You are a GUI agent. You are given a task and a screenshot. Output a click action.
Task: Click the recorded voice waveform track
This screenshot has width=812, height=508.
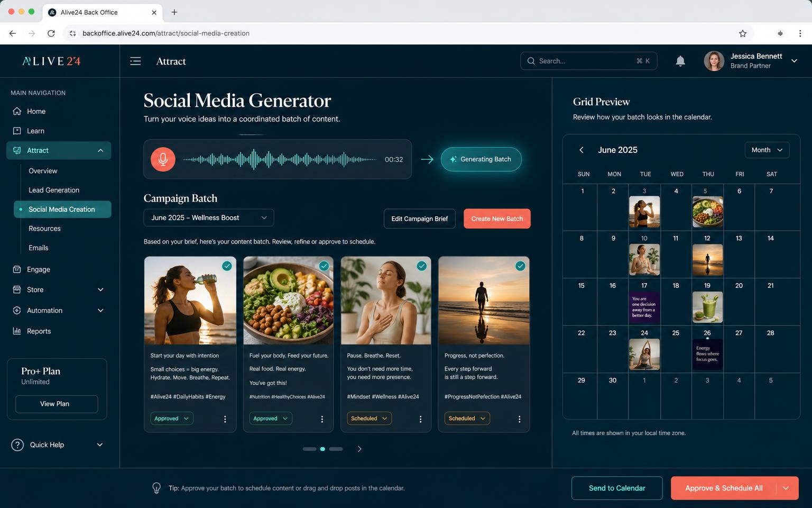tap(280, 159)
